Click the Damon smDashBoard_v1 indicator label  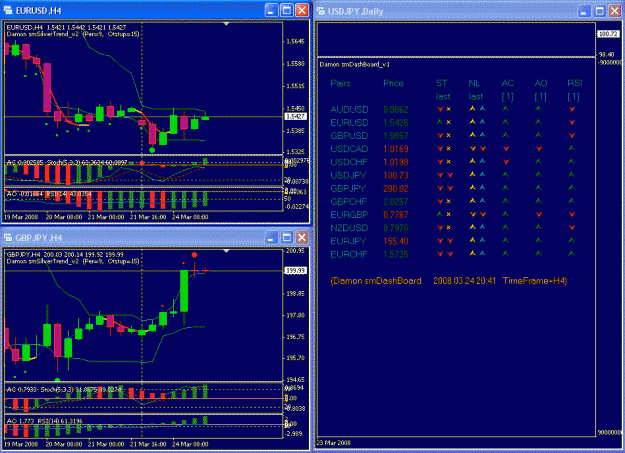click(x=354, y=64)
